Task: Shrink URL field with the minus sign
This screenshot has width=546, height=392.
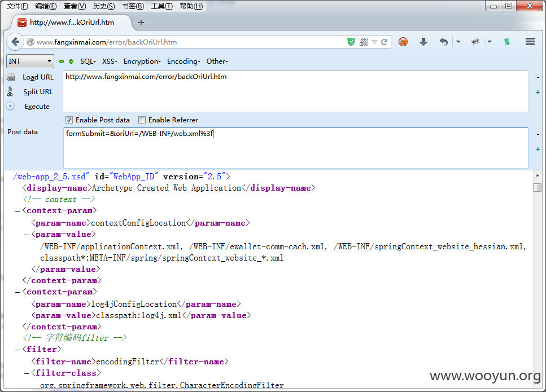Action: (x=538, y=77)
